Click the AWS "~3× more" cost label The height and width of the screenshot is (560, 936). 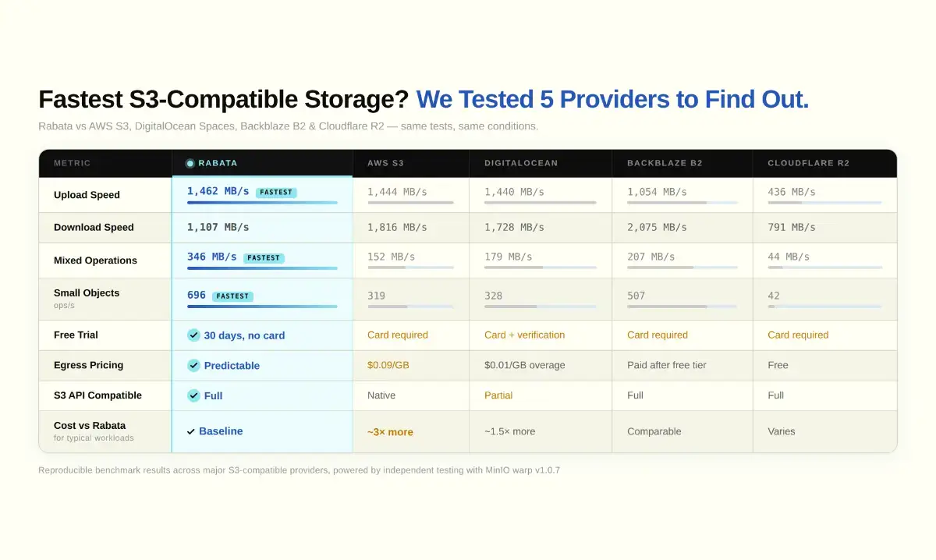390,432
